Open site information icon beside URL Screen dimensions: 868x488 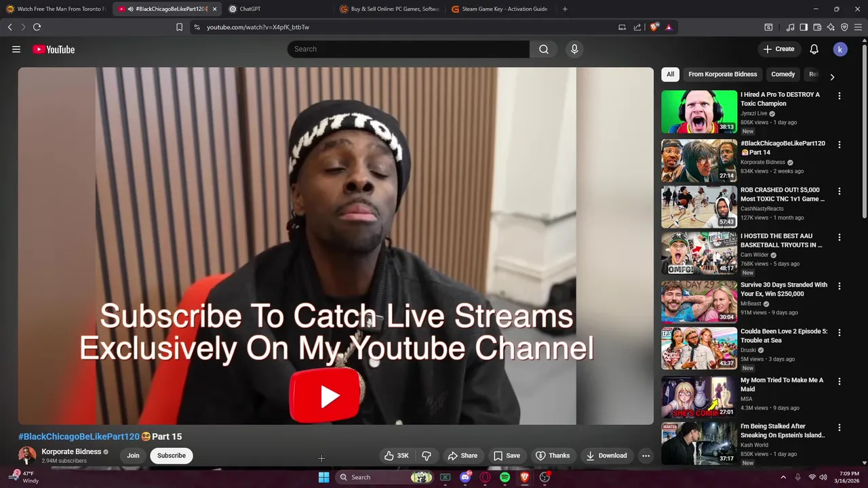197,27
